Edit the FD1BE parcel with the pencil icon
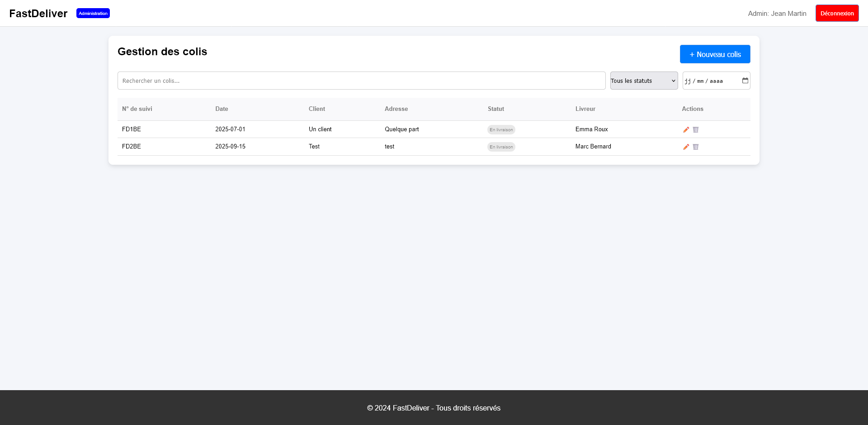868x425 pixels. [x=686, y=129]
